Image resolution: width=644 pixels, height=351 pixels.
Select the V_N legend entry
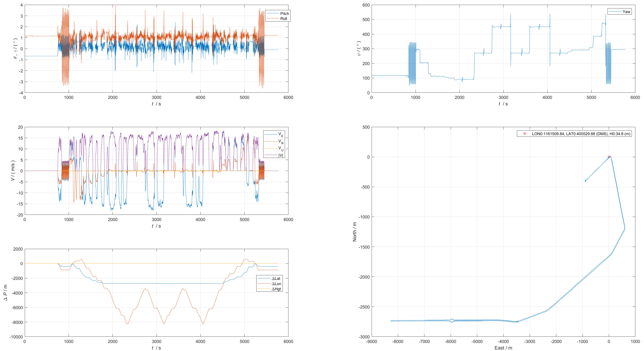(x=274, y=141)
